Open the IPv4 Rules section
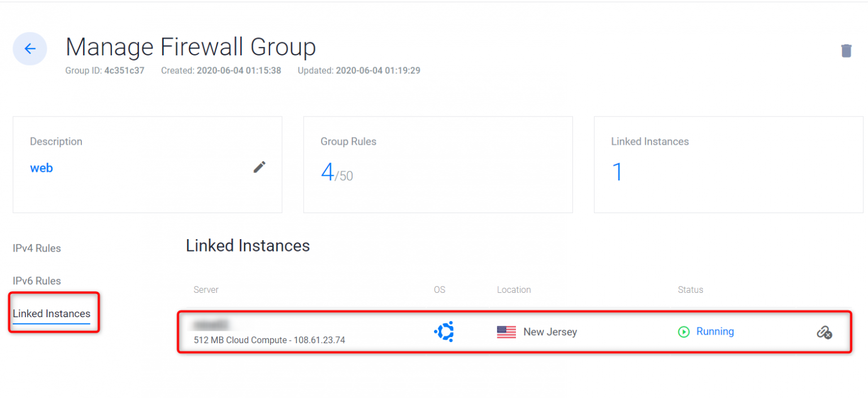The width and height of the screenshot is (868, 398). click(x=36, y=248)
